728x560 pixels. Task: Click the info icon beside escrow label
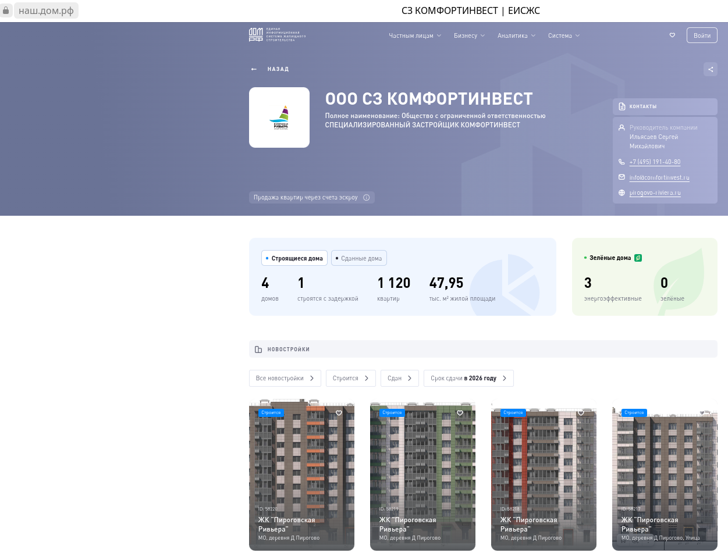click(x=367, y=198)
